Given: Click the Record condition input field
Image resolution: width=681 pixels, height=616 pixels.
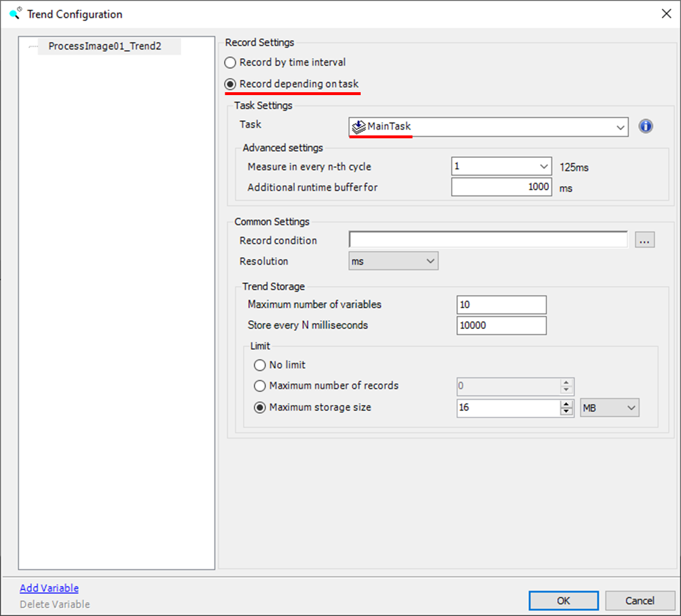Looking at the screenshot, I should tap(487, 240).
